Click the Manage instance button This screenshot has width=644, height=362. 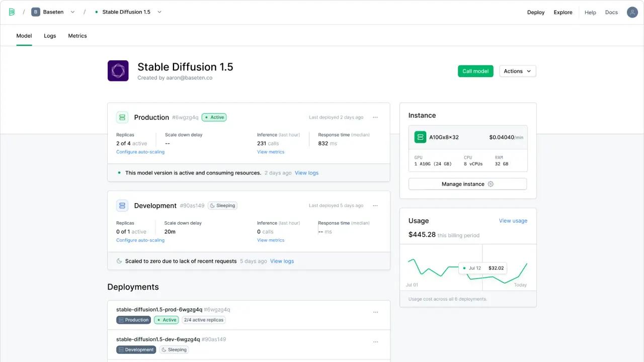click(x=467, y=184)
